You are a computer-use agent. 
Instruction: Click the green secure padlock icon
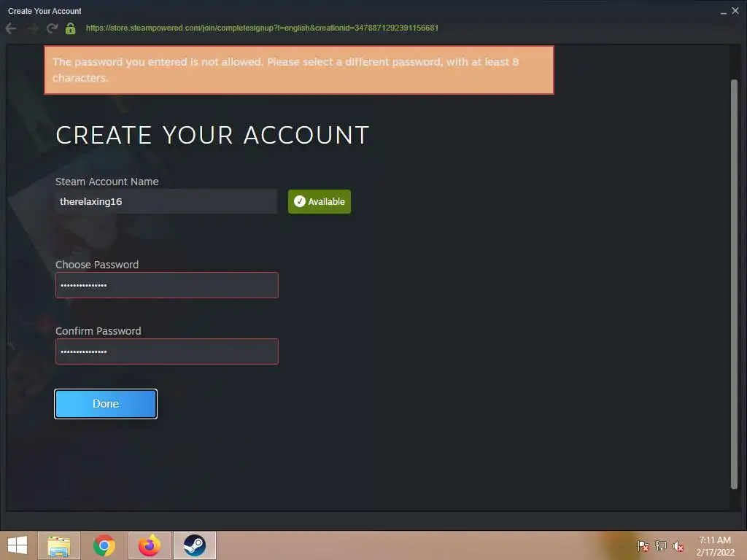coord(71,28)
